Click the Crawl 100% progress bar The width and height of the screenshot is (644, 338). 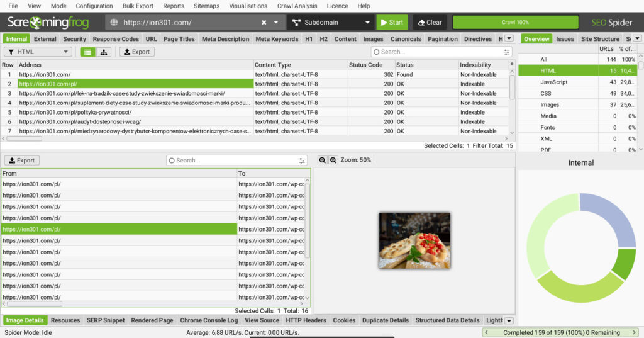point(515,22)
